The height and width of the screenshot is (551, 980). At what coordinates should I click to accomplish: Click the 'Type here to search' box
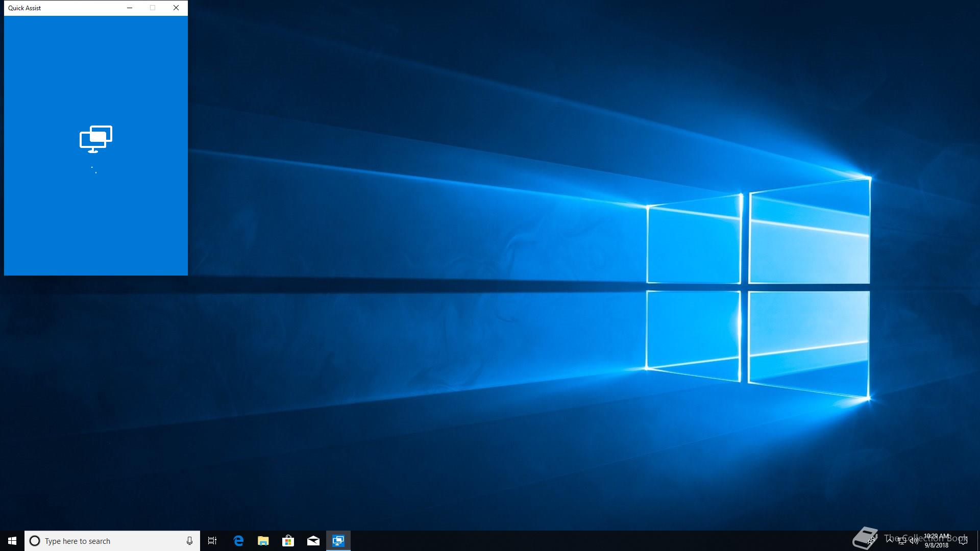[x=112, y=541]
